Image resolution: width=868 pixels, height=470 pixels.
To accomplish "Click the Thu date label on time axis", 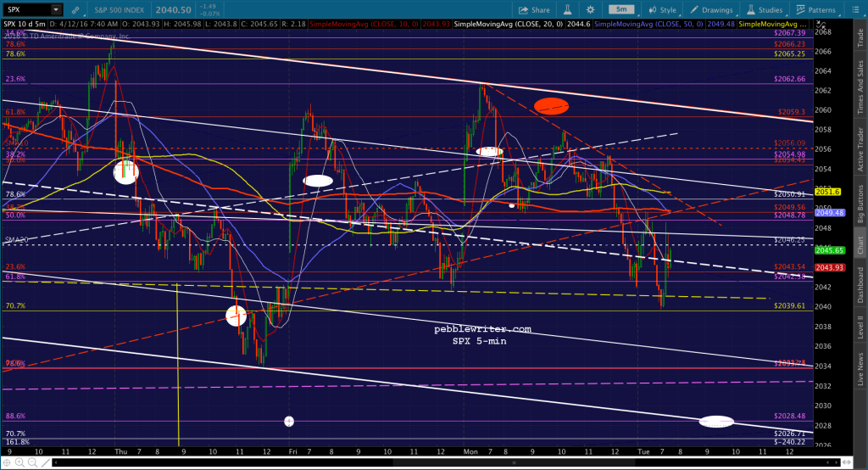I will click(120, 451).
